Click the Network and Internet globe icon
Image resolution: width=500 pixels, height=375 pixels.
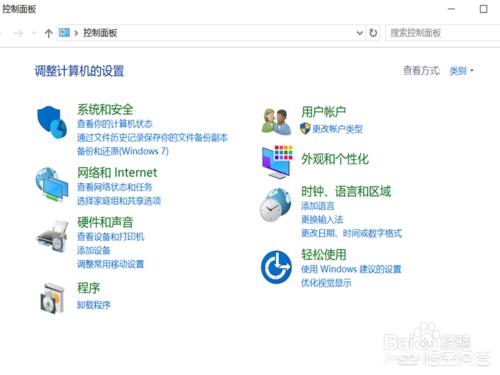point(51,184)
